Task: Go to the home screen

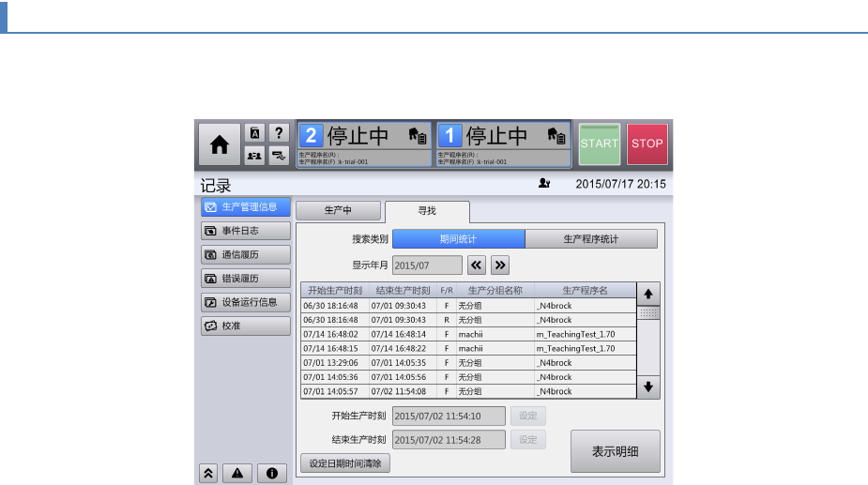Action: click(x=220, y=144)
